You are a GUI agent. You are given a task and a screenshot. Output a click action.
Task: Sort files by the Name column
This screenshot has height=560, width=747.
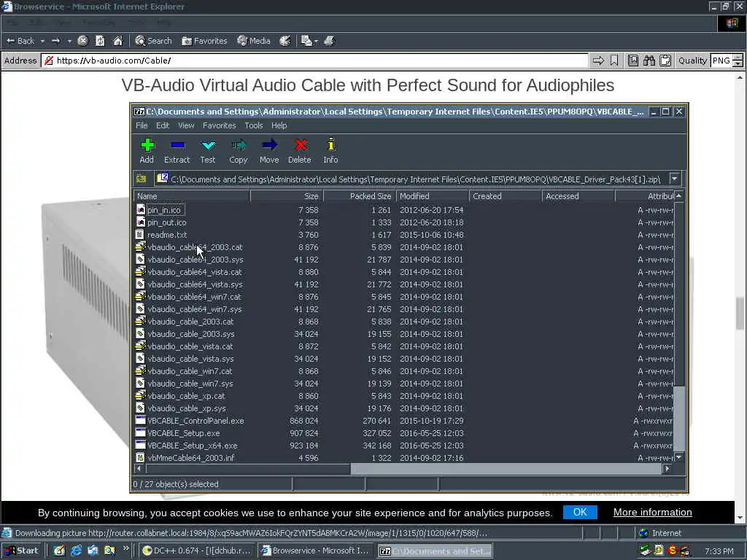192,196
